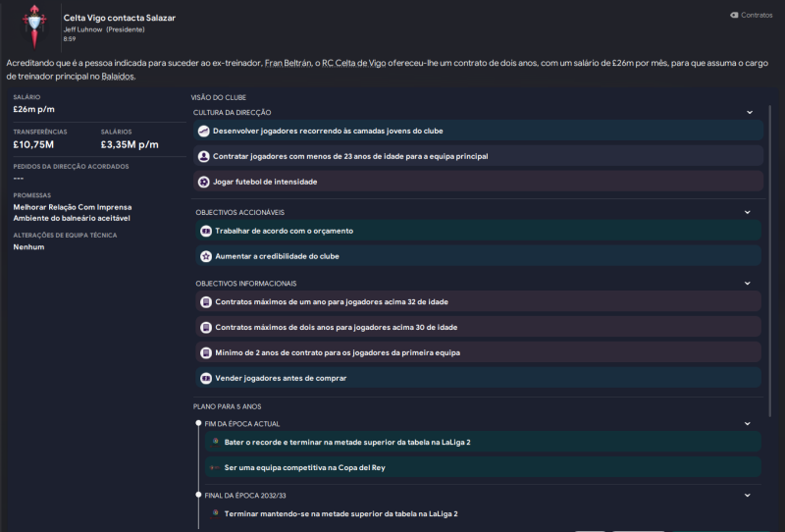
Task: Select Terminar mantendo-se na metade superior objective
Action: (483, 513)
